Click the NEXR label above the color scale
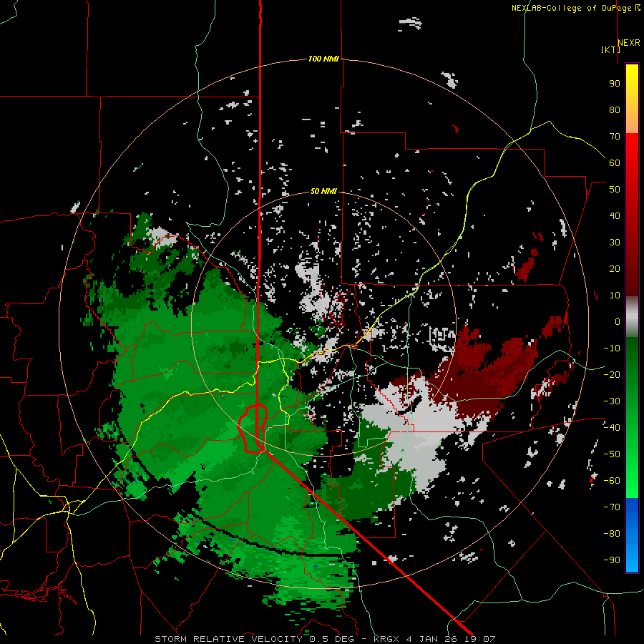This screenshot has width=644, height=644. (x=629, y=43)
